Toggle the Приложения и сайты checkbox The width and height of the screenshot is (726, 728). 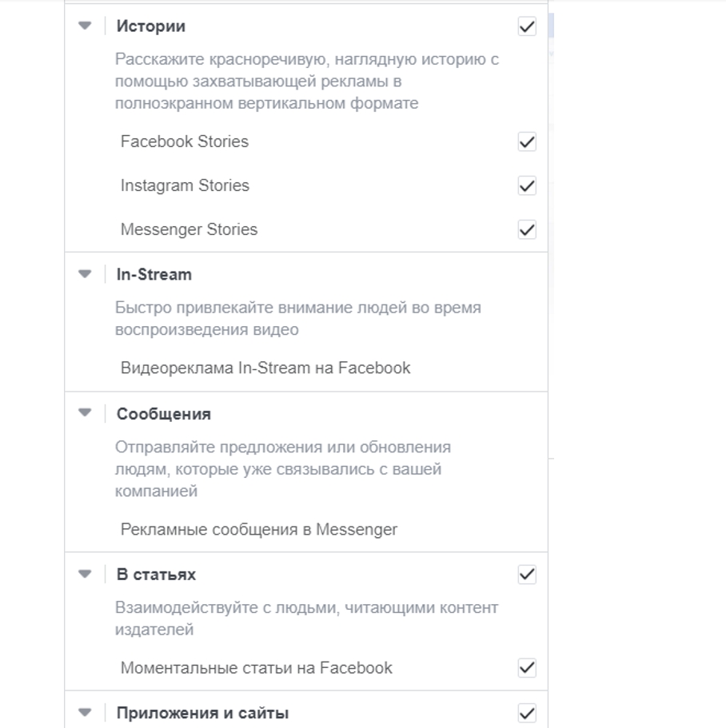tap(527, 712)
